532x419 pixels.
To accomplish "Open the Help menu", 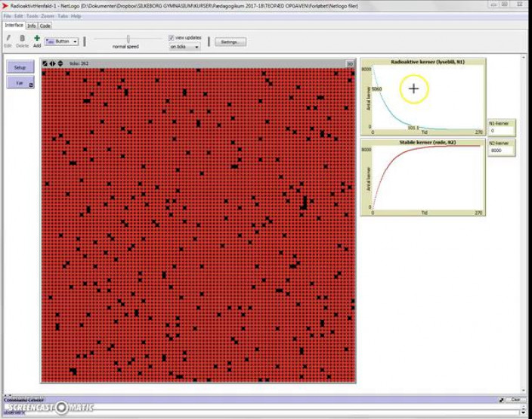I will (76, 17).
